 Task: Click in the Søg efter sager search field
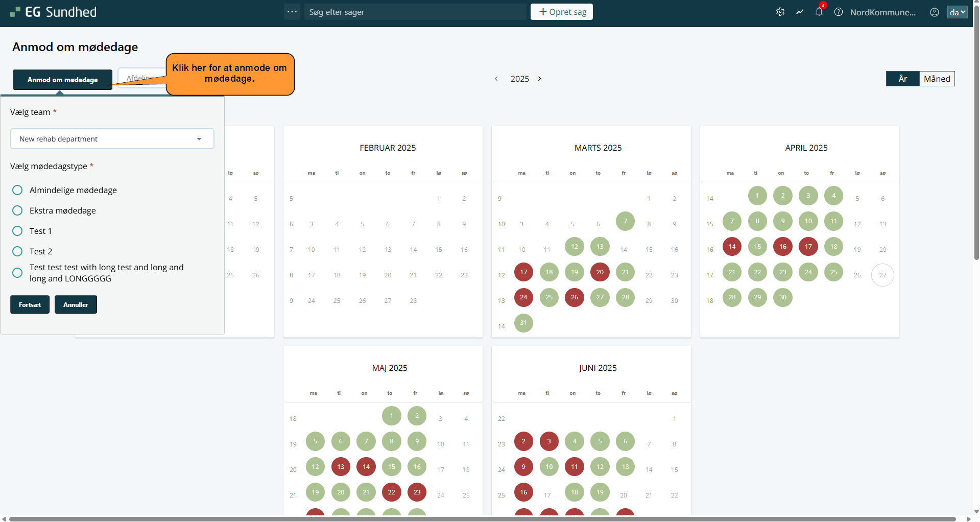(x=415, y=12)
